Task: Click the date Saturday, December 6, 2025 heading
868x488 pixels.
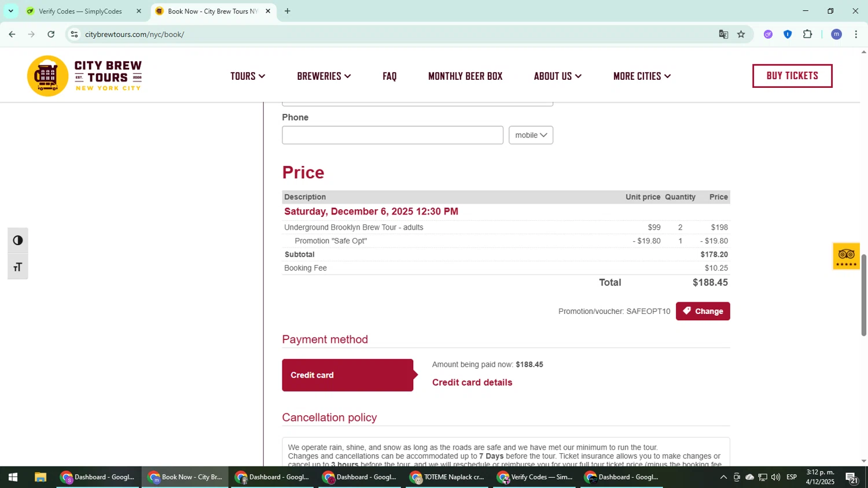Action: (x=371, y=212)
